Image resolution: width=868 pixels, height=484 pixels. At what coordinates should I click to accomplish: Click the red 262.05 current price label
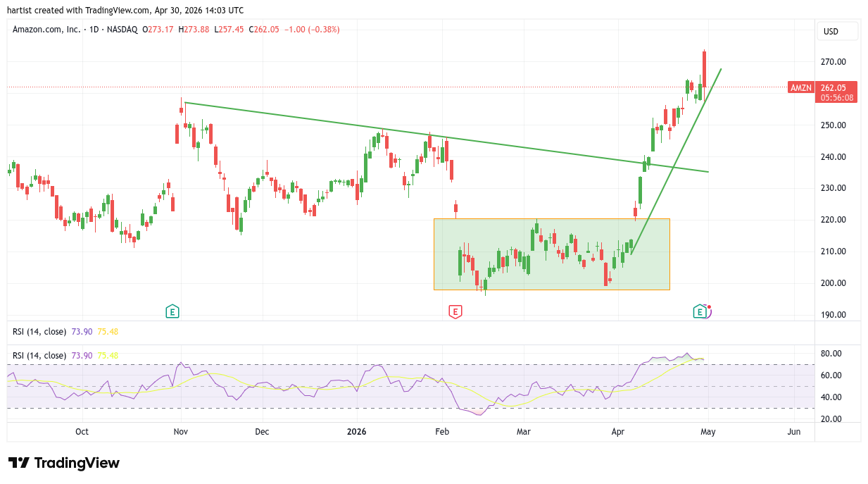836,88
